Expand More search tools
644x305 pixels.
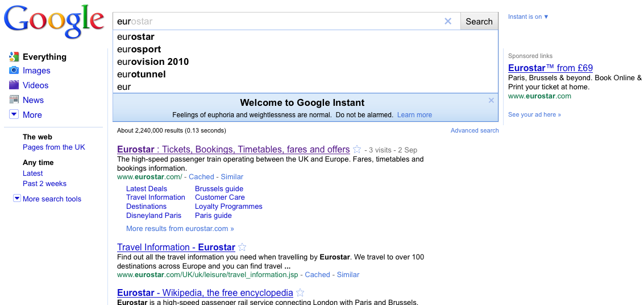(x=47, y=199)
